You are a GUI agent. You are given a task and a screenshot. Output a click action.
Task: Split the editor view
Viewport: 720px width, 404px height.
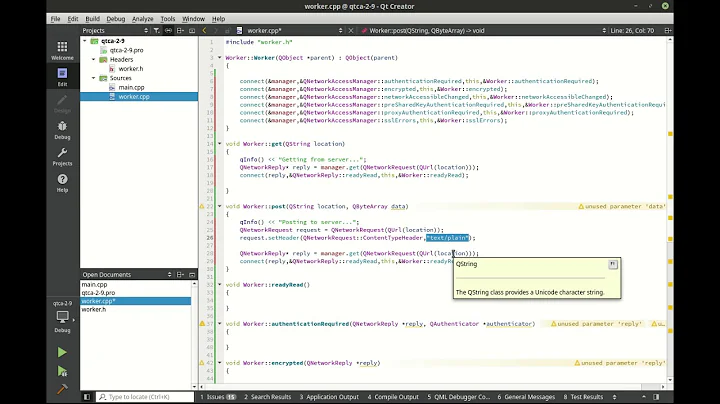pyautogui.click(x=668, y=30)
